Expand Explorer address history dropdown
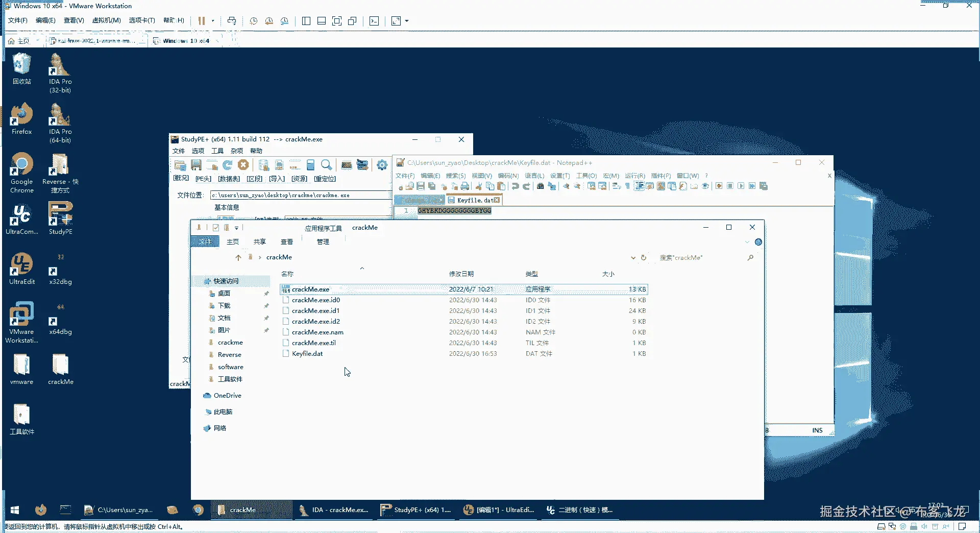This screenshot has width=980, height=533. [633, 258]
